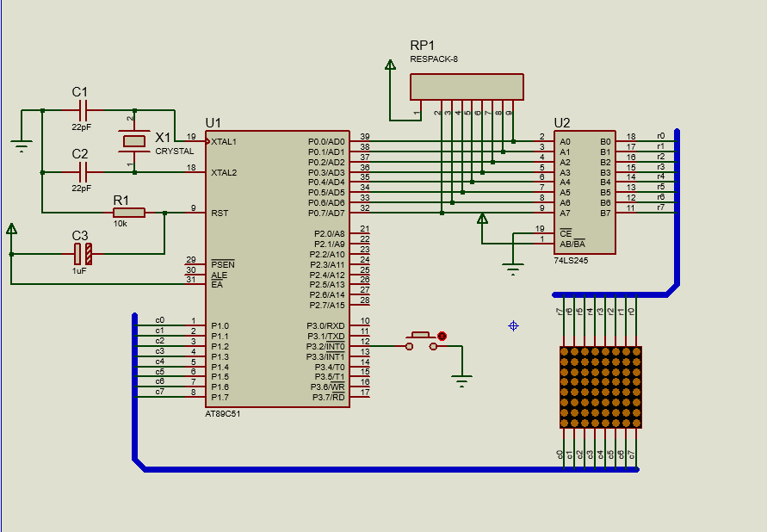Select the C2 capacitor symbol
The image size is (767, 532).
[x=83, y=172]
